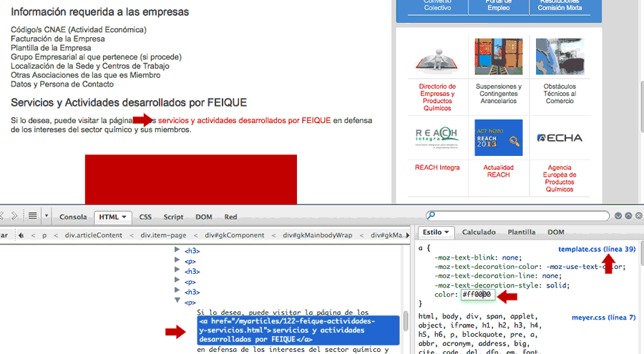The height and width of the screenshot is (354, 644).
Task: Click the -moz-text-decoration-style: solid property
Action: [x=502, y=285]
